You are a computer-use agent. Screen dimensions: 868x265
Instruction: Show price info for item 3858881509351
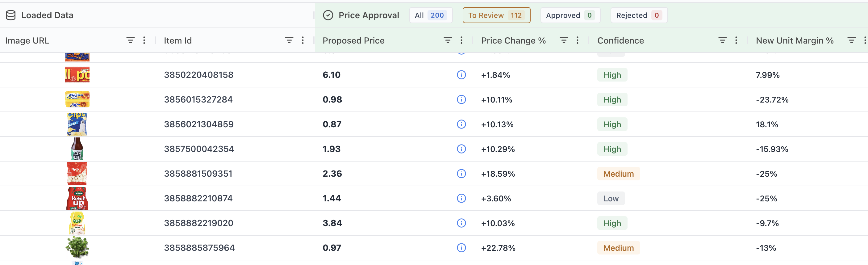coord(461,174)
